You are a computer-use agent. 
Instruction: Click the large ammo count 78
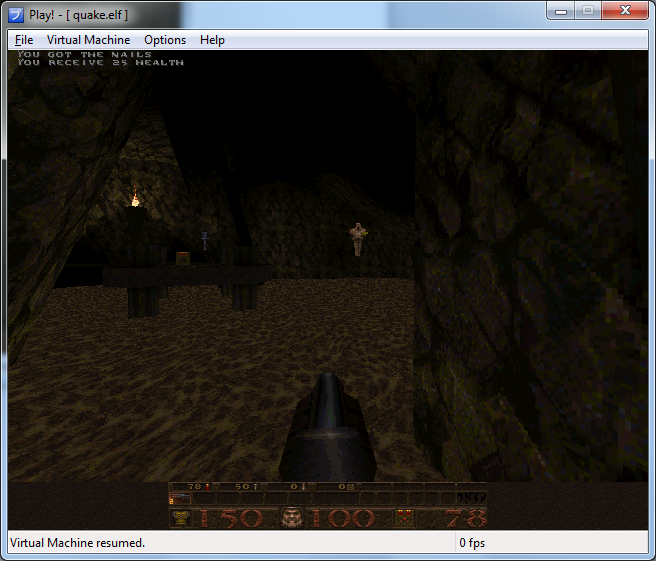465,518
